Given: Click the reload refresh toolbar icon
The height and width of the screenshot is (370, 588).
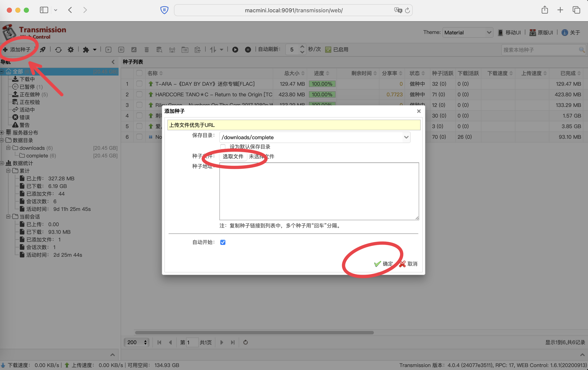Looking at the screenshot, I should (58, 50).
